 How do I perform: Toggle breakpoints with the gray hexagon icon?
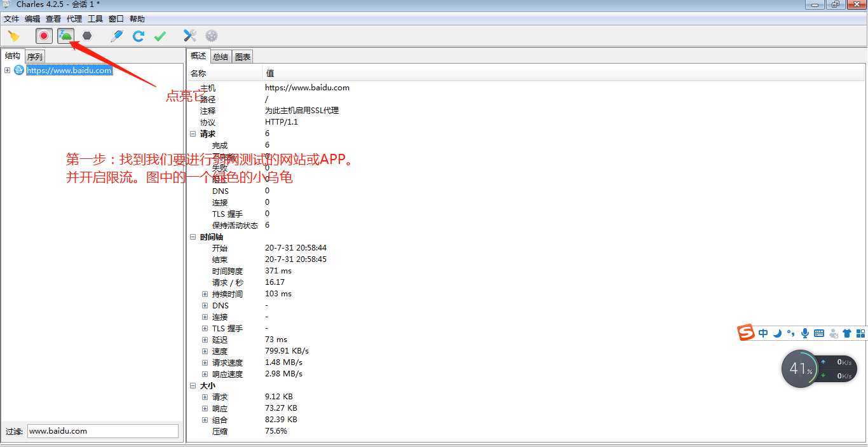pos(87,36)
